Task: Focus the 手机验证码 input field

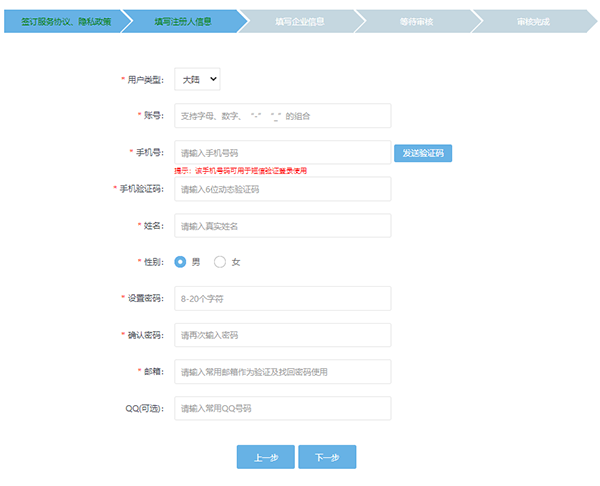Action: point(282,189)
